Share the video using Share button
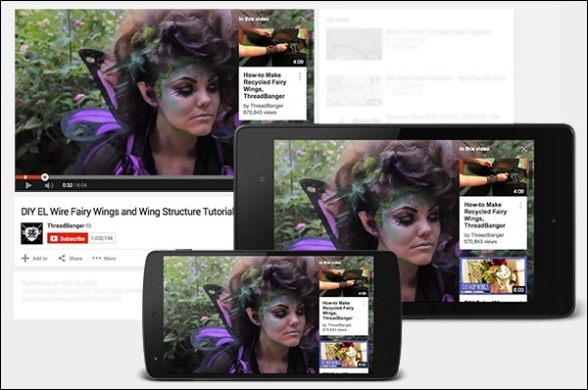The width and height of the screenshot is (588, 390). (71, 259)
